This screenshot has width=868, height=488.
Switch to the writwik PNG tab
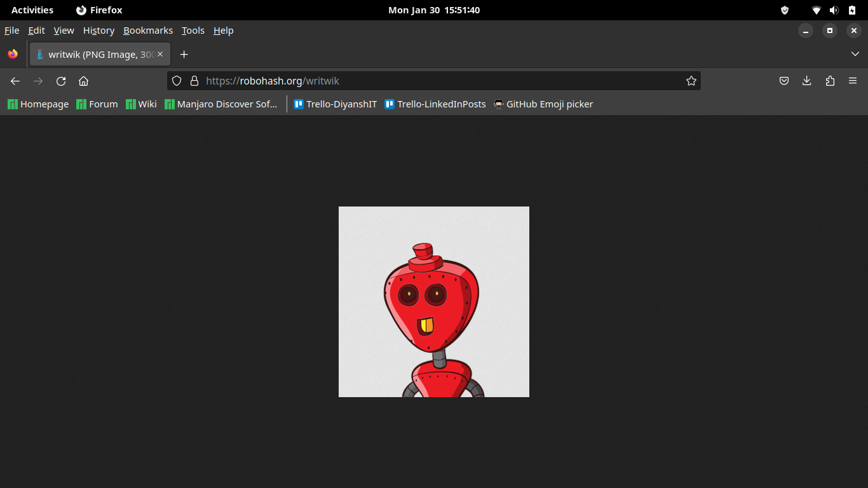pyautogui.click(x=95, y=55)
